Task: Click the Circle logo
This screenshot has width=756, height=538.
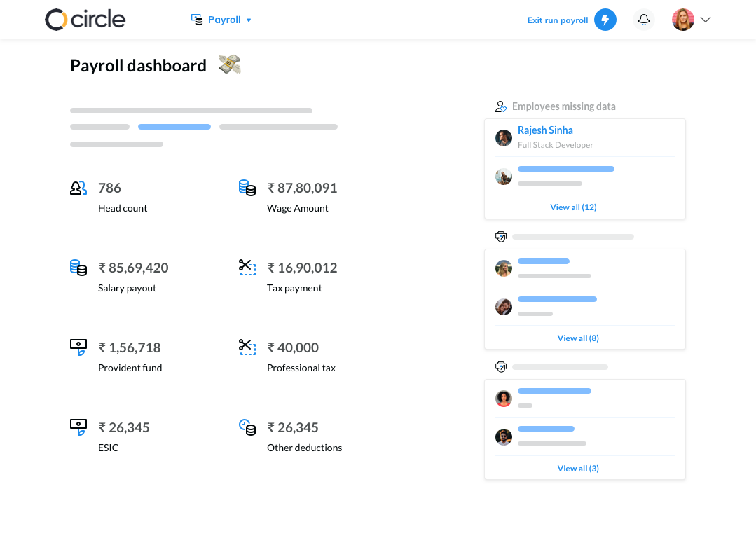Action: [85, 20]
